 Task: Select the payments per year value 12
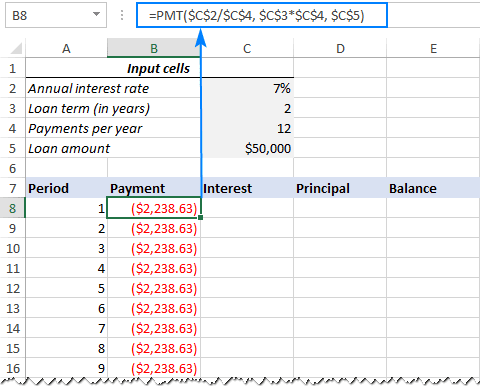[247, 128]
